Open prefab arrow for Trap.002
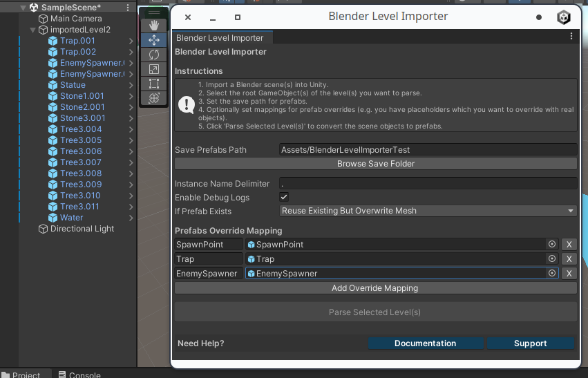 pyautogui.click(x=131, y=52)
